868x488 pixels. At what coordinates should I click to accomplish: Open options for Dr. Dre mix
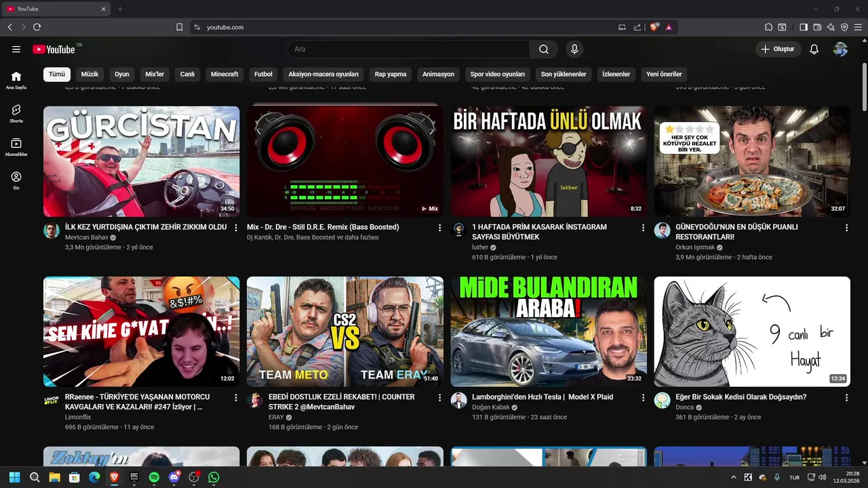(x=439, y=228)
